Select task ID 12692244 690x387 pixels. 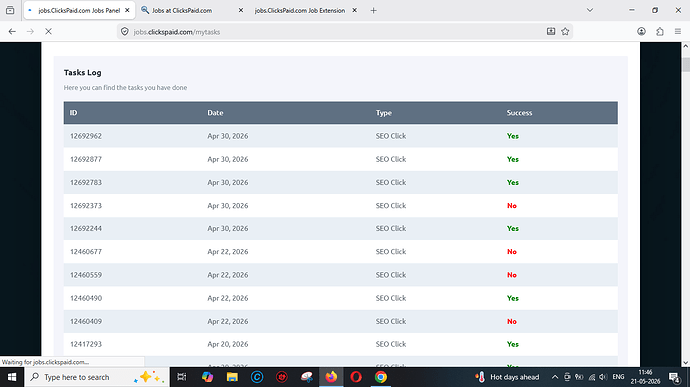pos(86,229)
